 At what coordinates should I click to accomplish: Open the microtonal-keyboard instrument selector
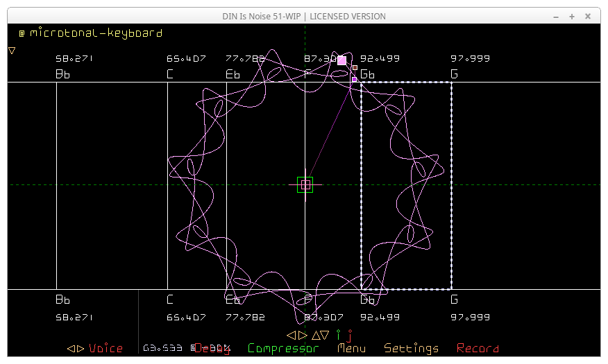click(91, 33)
